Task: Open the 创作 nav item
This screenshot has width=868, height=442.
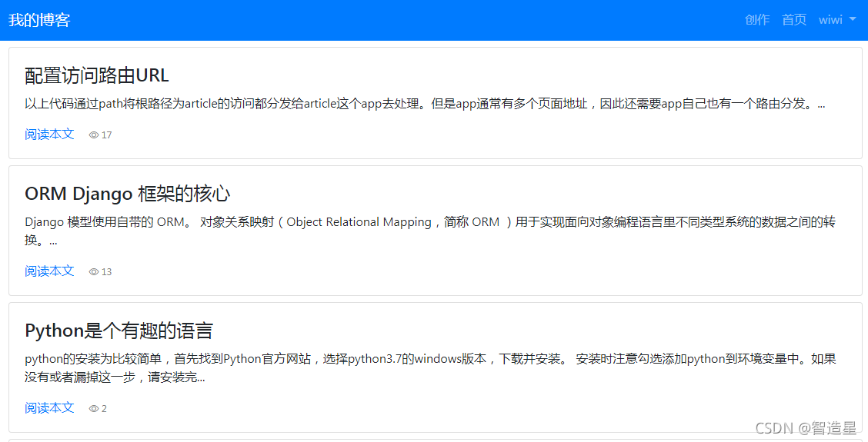Action: tap(756, 20)
